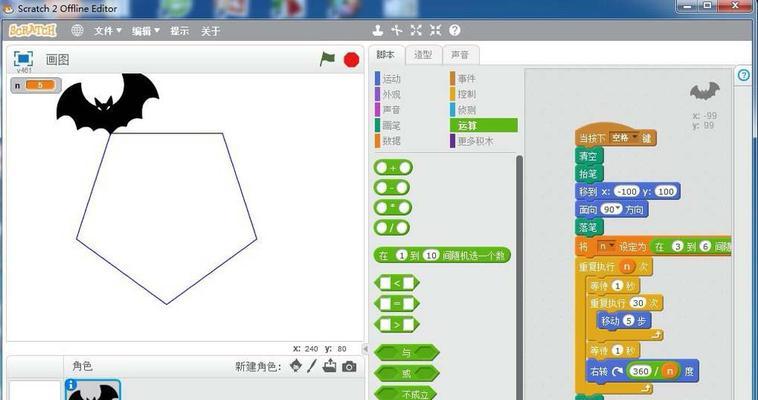Click the random 1 到 10 block
758x400 pixels.
(442, 255)
